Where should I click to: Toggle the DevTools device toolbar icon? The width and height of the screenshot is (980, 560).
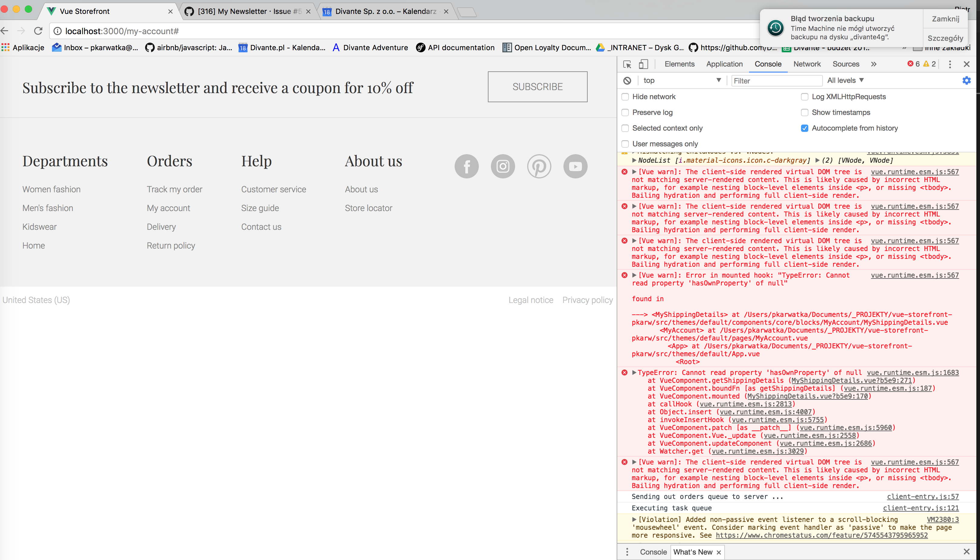tap(643, 64)
